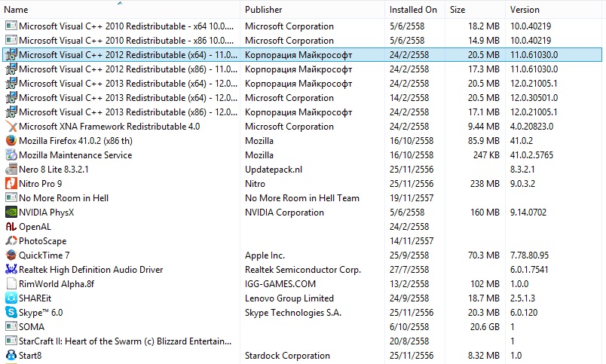Screen dimensions: 606x364
Task: Sort by Version column header
Action: [x=553, y=9]
